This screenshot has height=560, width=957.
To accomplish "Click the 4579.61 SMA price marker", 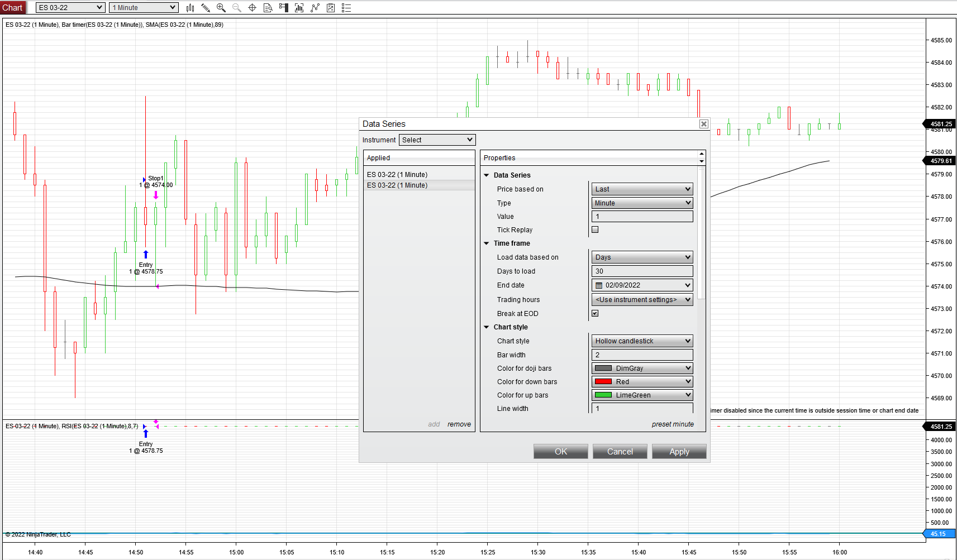I will click(939, 161).
